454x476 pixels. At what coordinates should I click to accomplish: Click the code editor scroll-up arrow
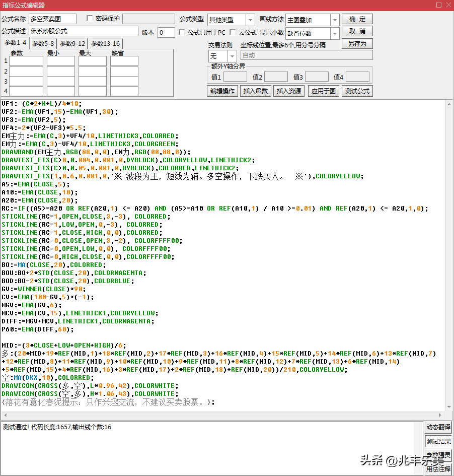(x=449, y=104)
